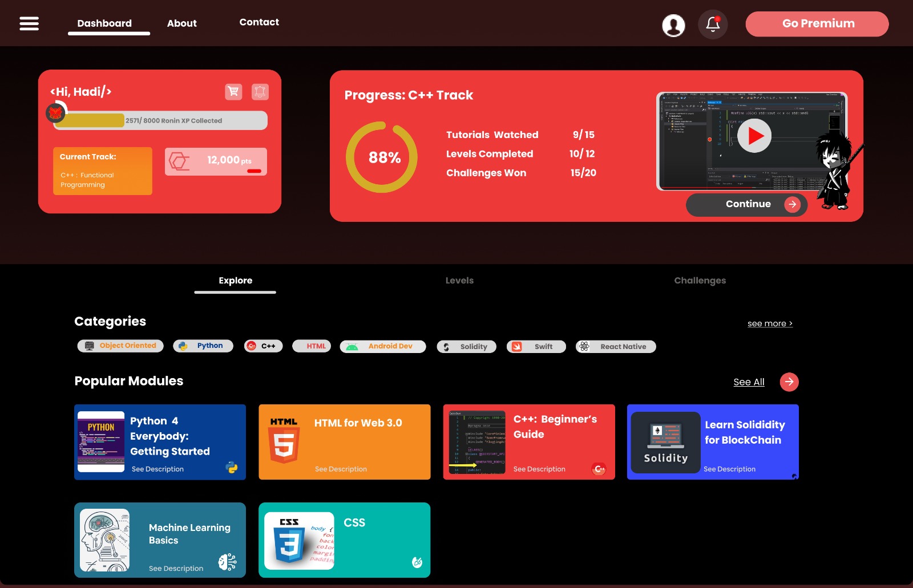The width and height of the screenshot is (913, 588).
Task: Click the HTML for Web 3.0 title
Action: click(358, 423)
